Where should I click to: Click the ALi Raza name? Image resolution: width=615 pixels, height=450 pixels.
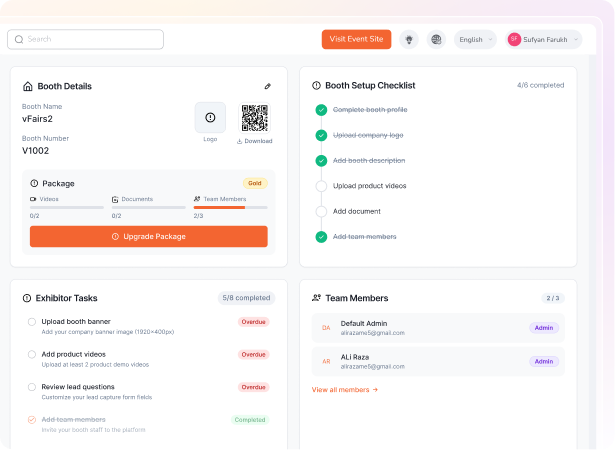[355, 357]
